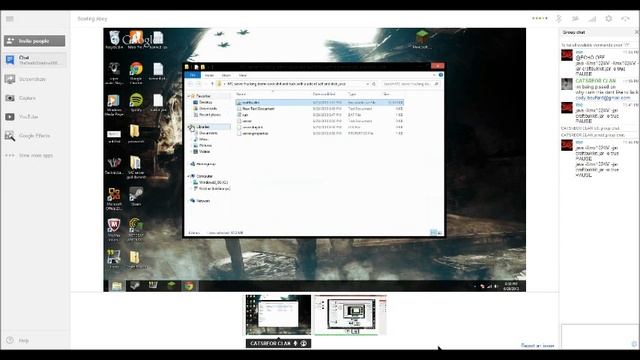Viewport: 640px width, 360px height.
Task: Click the Windows Media Player desktop icon
Action: point(114,105)
